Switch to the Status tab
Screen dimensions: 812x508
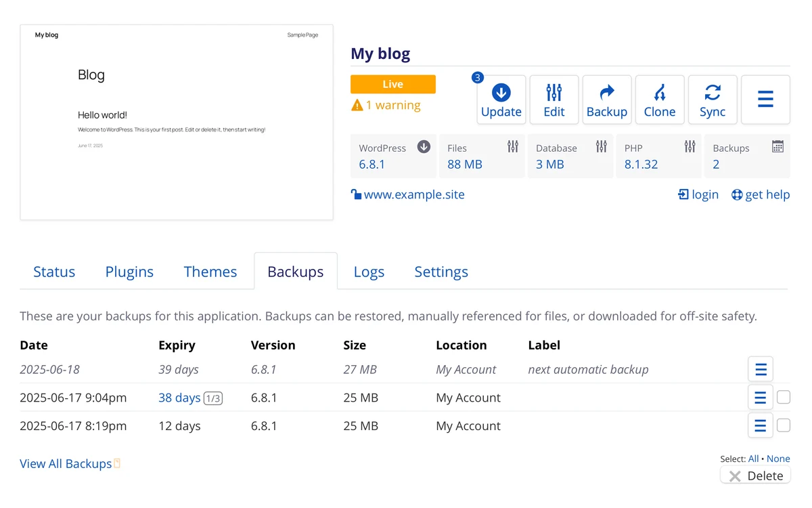[x=54, y=272]
